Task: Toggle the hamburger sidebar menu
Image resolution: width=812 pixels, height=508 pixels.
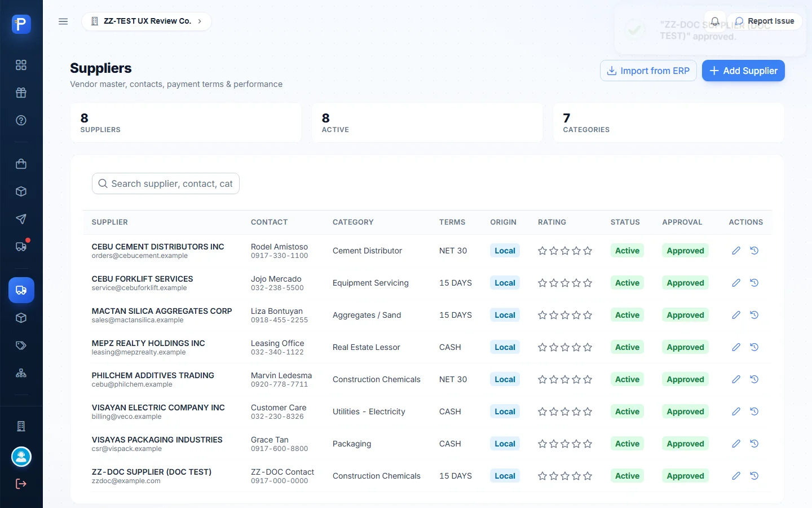Action: tap(63, 21)
